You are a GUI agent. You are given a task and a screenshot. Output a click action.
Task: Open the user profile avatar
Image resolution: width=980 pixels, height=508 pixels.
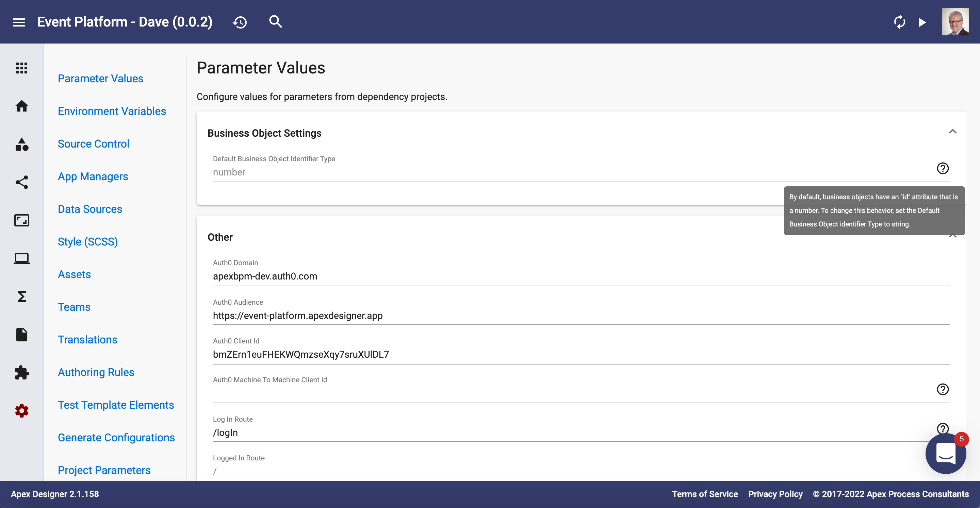coord(955,22)
